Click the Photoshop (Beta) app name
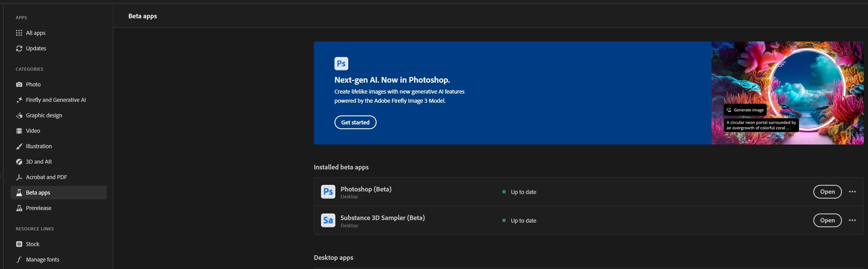This screenshot has height=269, width=868. click(x=366, y=189)
